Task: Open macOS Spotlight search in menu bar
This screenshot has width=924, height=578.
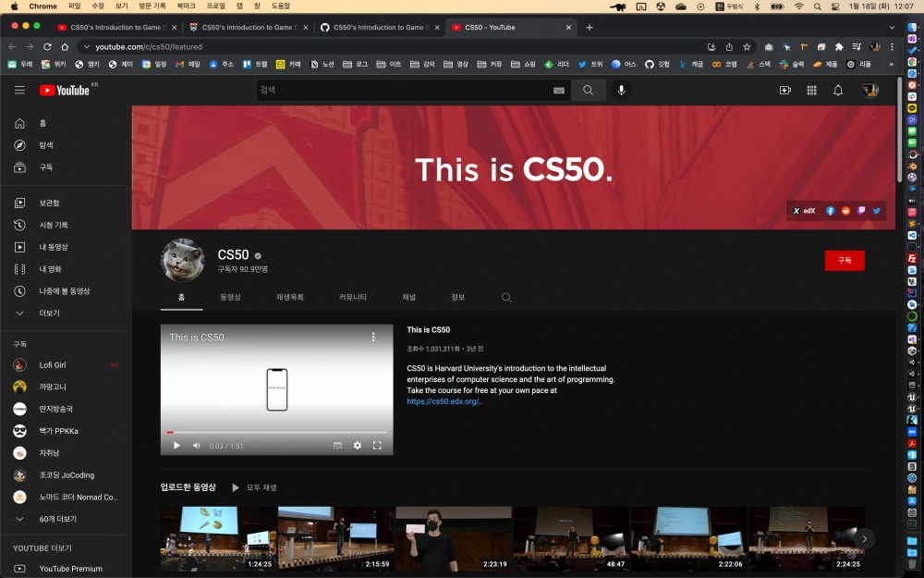Action: (818, 6)
